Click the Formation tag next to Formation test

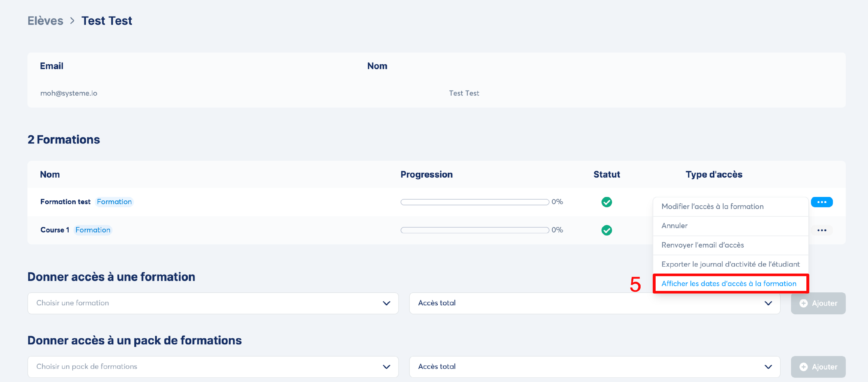click(x=114, y=202)
